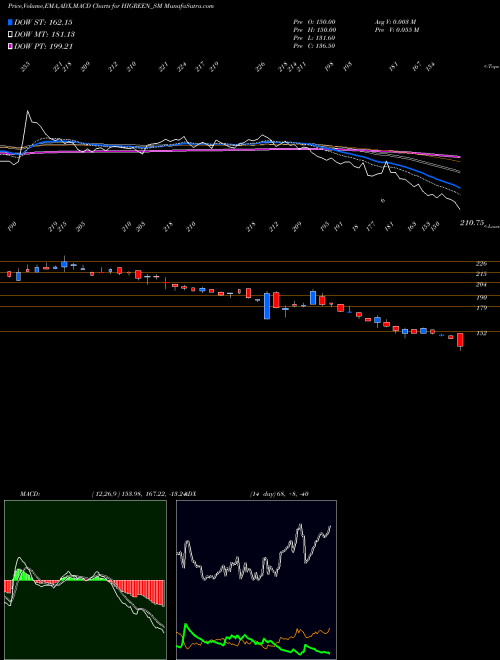This screenshot has width=500, height=660.
Task: Click the white DOW MT legend swatch
Action: coord(10,34)
